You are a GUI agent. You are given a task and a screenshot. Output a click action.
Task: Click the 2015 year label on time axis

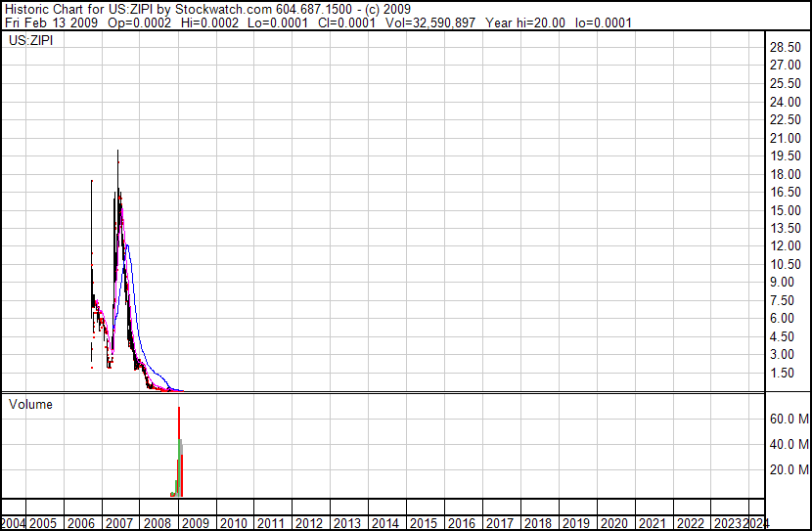422,523
